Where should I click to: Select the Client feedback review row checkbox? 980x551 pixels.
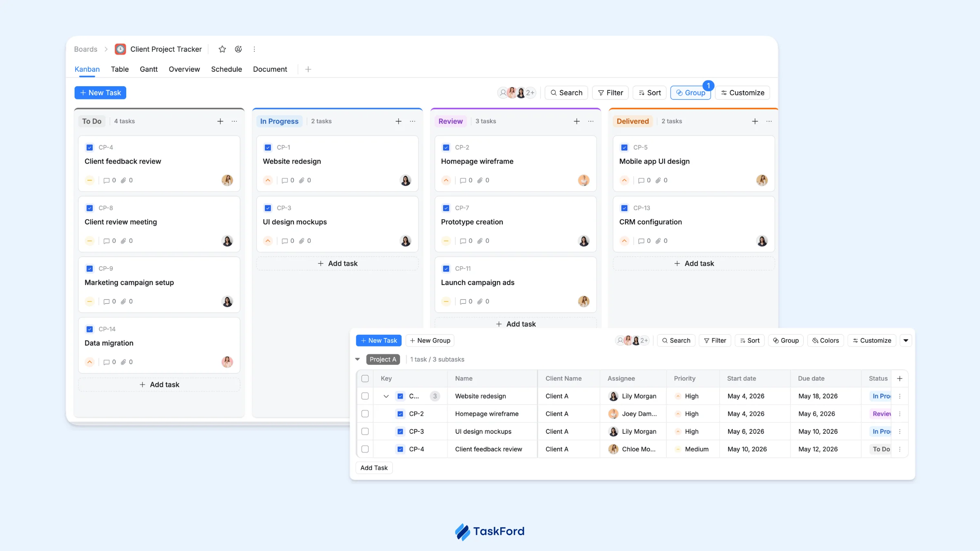(365, 449)
